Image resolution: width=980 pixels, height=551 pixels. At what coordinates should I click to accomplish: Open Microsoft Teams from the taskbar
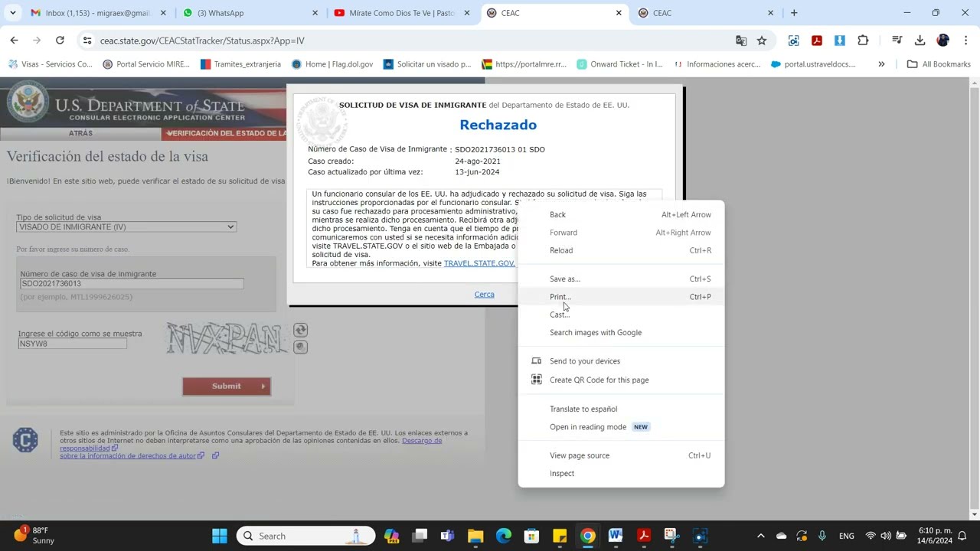click(x=447, y=536)
